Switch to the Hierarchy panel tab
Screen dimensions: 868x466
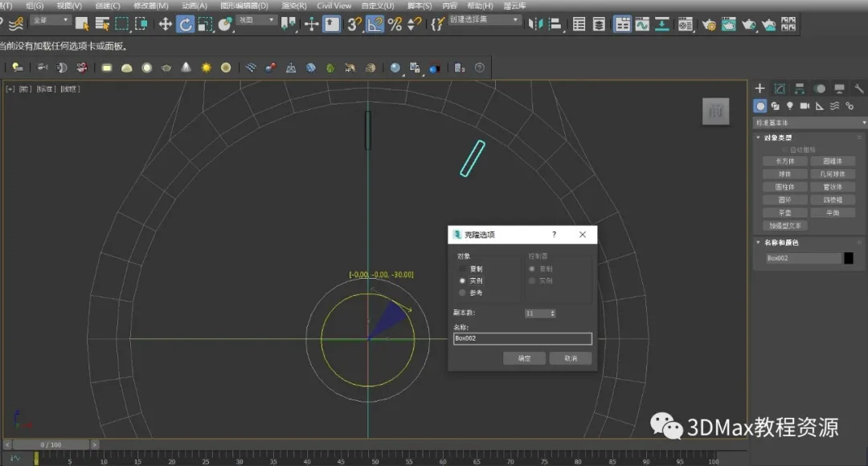pos(800,88)
